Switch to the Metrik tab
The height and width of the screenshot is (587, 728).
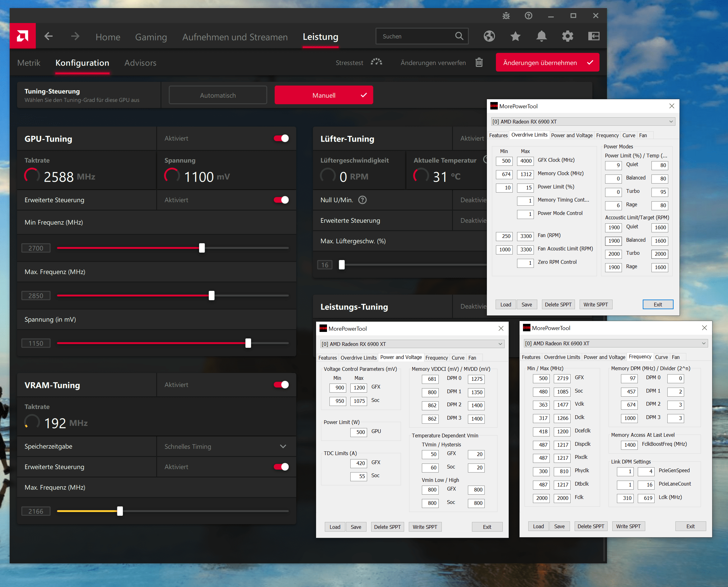click(x=29, y=63)
